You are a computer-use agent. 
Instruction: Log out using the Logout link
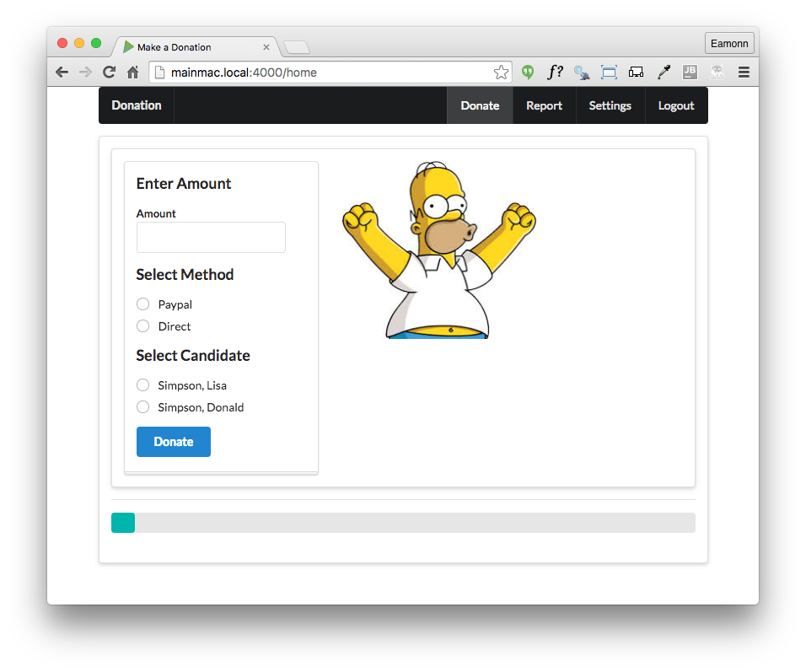coord(675,105)
